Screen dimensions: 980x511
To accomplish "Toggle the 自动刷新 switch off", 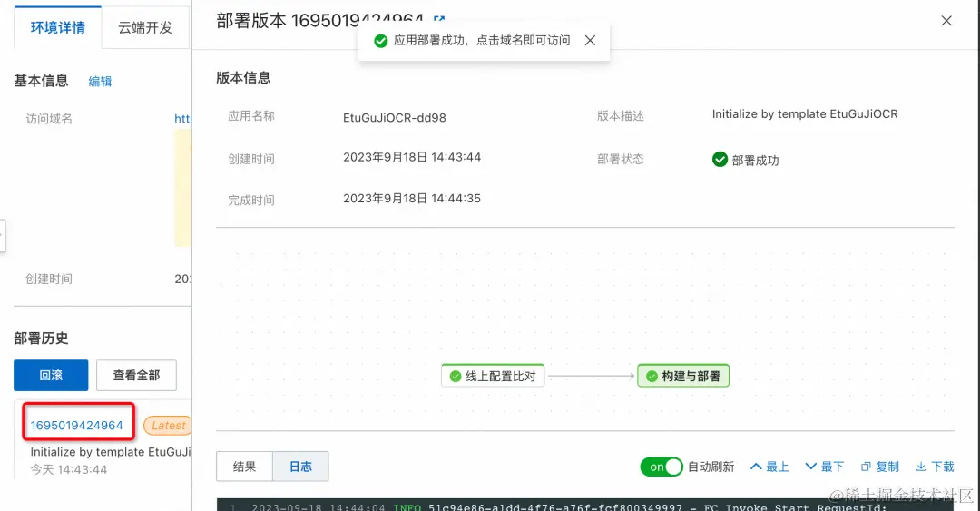I will click(661, 467).
